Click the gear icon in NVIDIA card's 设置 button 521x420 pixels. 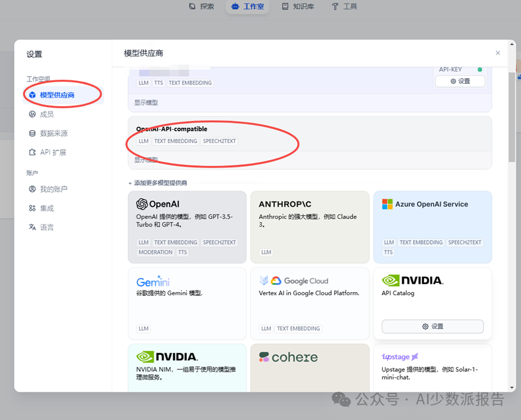point(425,327)
